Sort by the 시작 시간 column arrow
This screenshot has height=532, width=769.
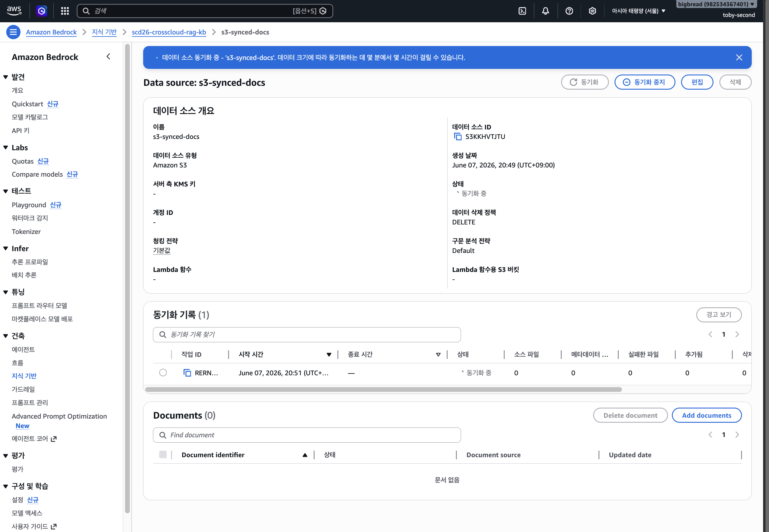(x=329, y=354)
